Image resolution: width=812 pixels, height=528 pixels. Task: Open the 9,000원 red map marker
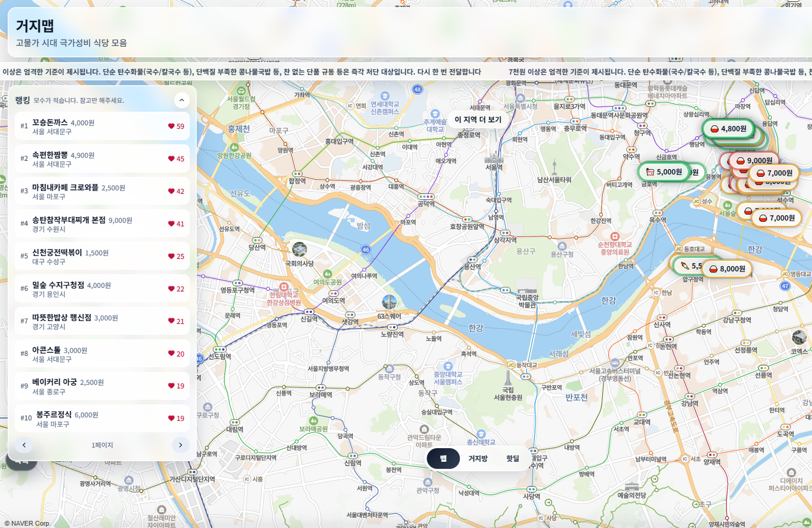point(753,160)
